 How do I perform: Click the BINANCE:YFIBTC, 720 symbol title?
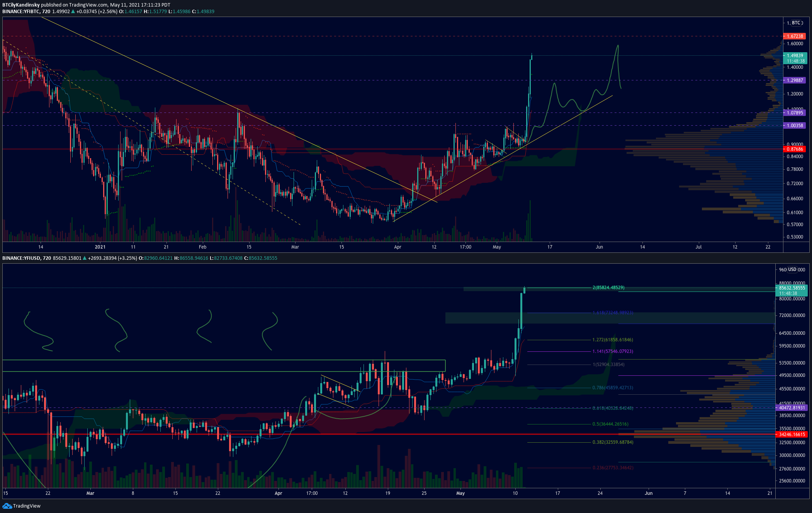pyautogui.click(x=26, y=12)
